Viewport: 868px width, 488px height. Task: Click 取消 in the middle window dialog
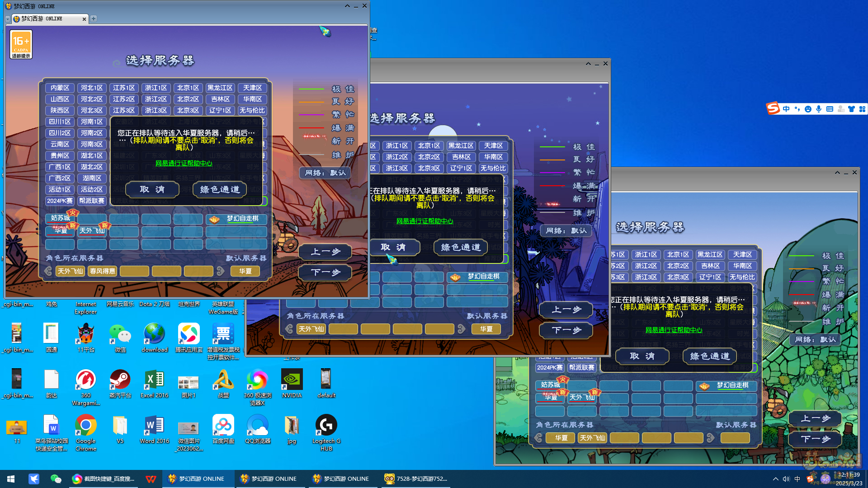(393, 247)
